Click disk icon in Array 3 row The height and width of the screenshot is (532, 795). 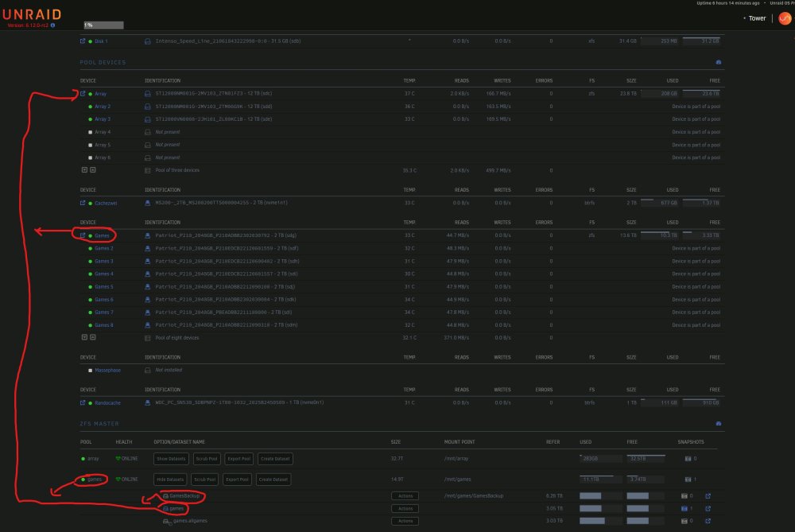[x=148, y=119]
